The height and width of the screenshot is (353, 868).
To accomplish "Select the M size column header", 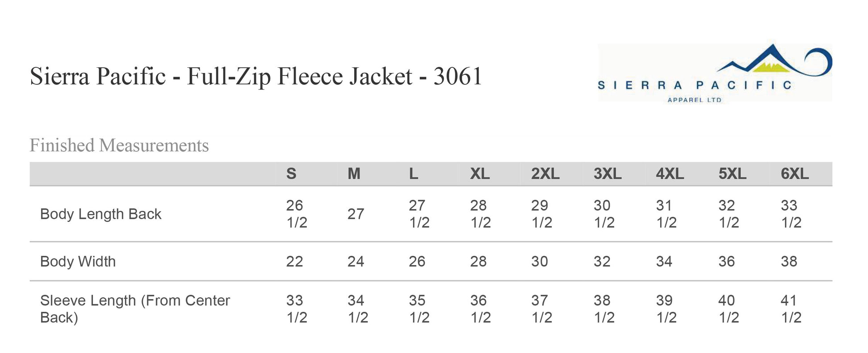I will click(354, 174).
